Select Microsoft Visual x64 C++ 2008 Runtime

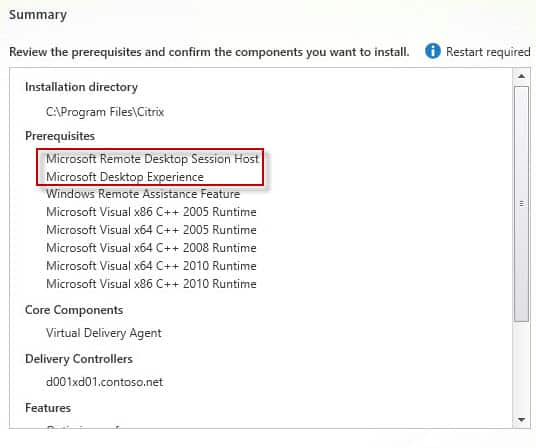click(151, 248)
